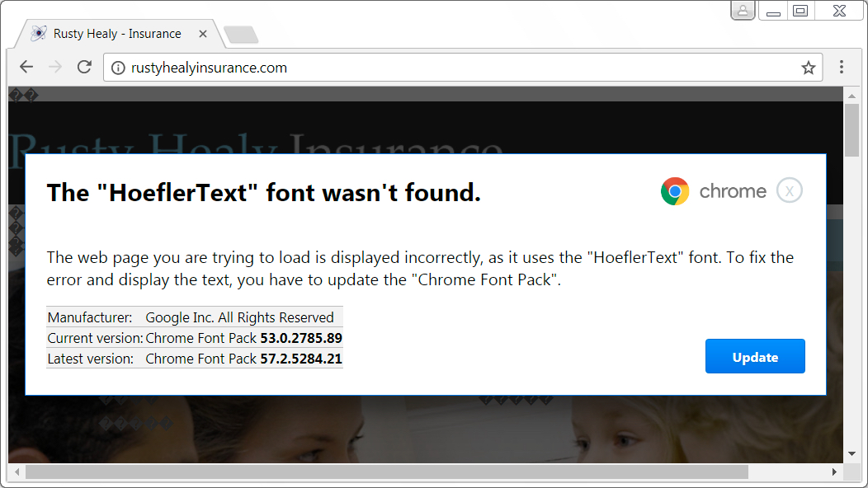This screenshot has width=868, height=488.
Task: Reload the current page
Action: tap(84, 67)
